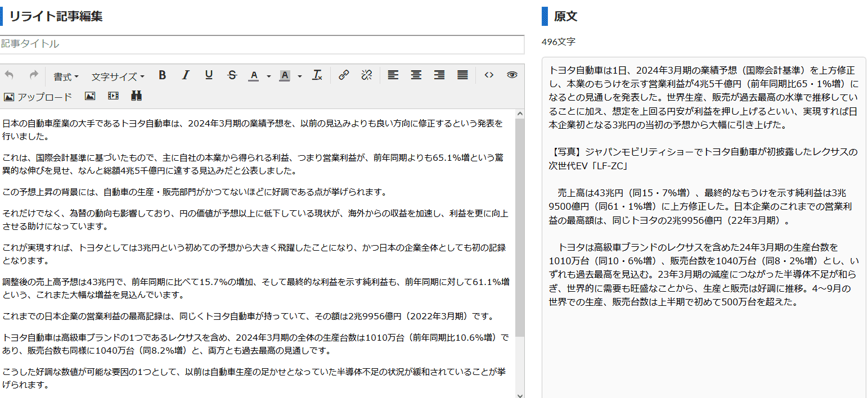
Task: Click paragraph starting 調整後の売上高予想は43兆円
Action: (256, 288)
